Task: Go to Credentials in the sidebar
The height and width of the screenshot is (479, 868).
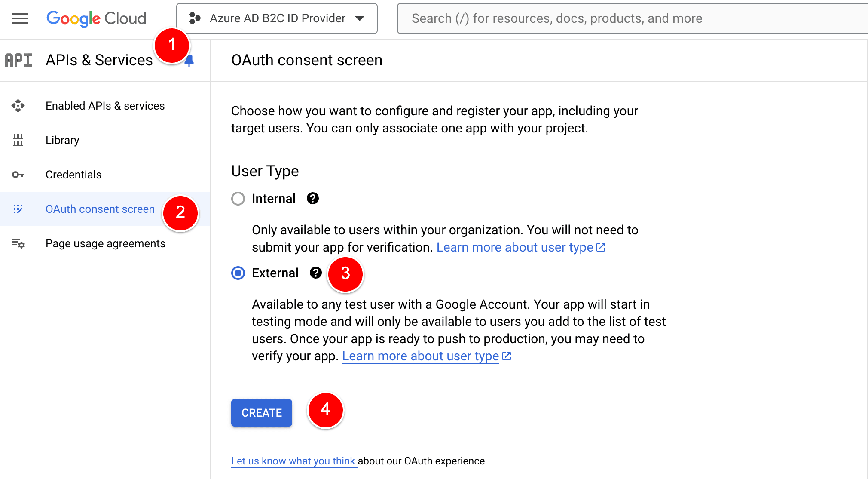Action: (x=73, y=175)
